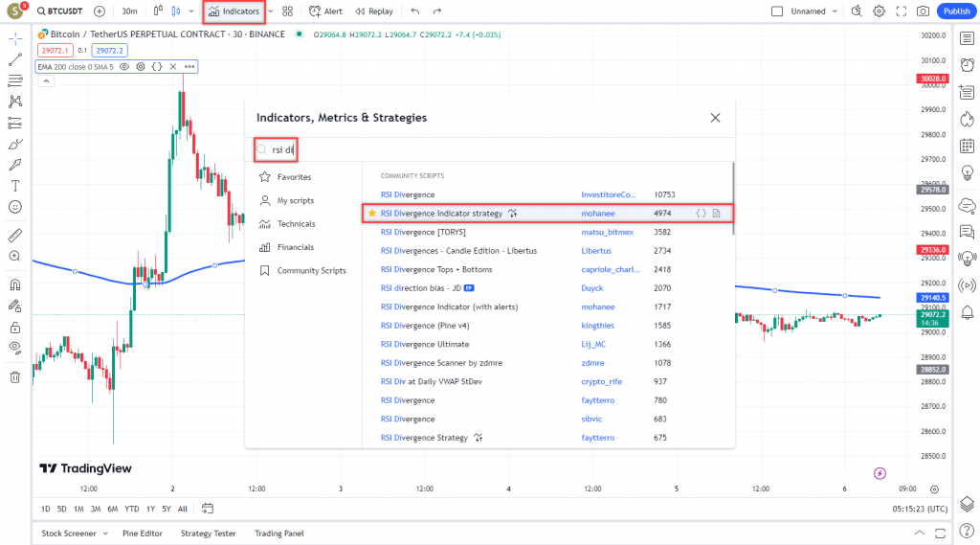Redo the last chart action
Image resolution: width=980 pixels, height=545 pixels.
(x=436, y=11)
